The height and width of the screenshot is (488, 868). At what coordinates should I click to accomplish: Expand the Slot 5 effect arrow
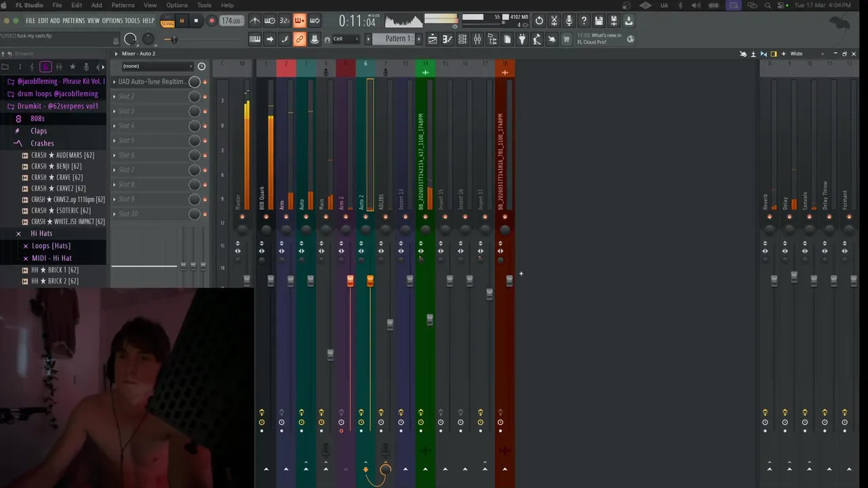tap(114, 140)
